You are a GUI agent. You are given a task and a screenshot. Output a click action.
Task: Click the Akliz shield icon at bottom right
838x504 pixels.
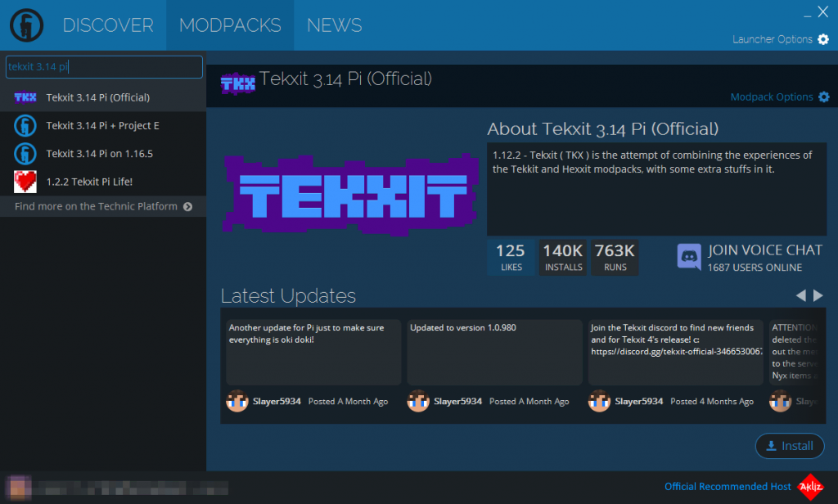pyautogui.click(x=810, y=486)
